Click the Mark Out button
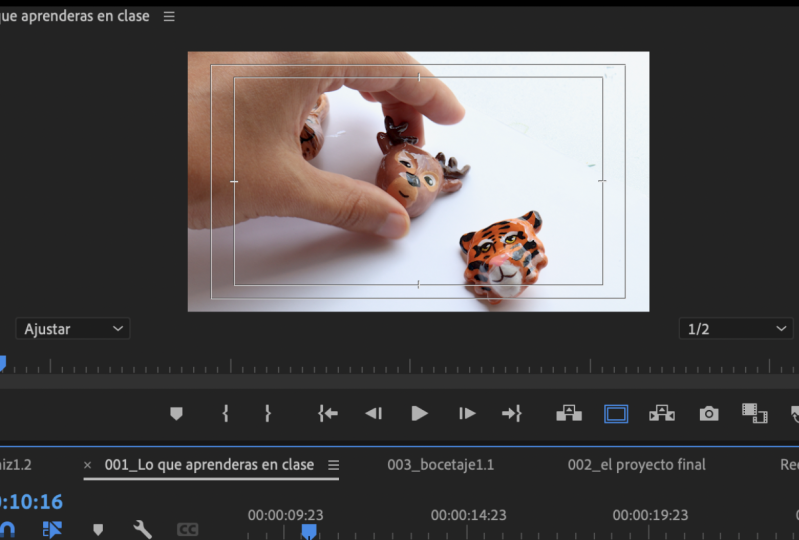 [x=268, y=413]
